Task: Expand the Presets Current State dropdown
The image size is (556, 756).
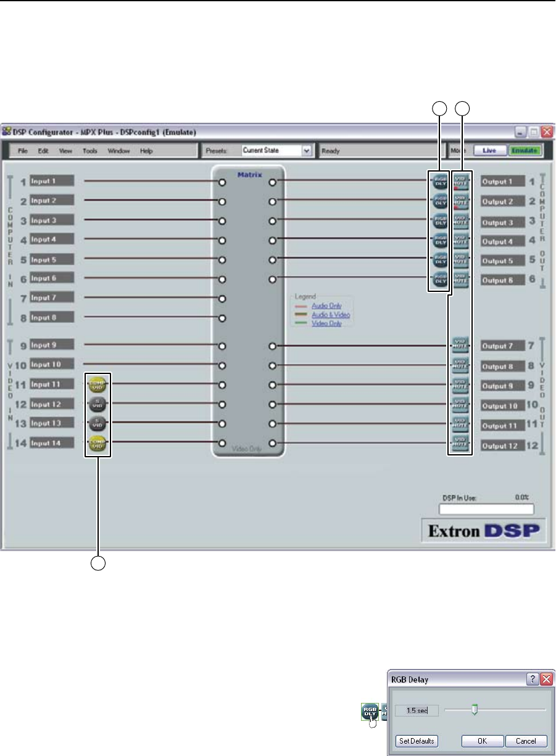Action: pyautogui.click(x=305, y=150)
